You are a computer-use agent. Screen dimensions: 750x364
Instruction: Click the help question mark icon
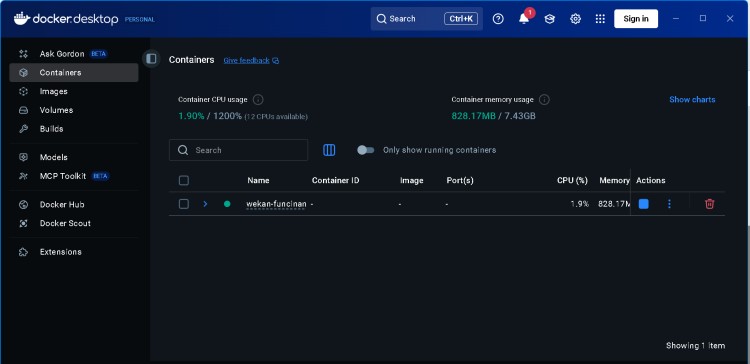[x=498, y=19]
